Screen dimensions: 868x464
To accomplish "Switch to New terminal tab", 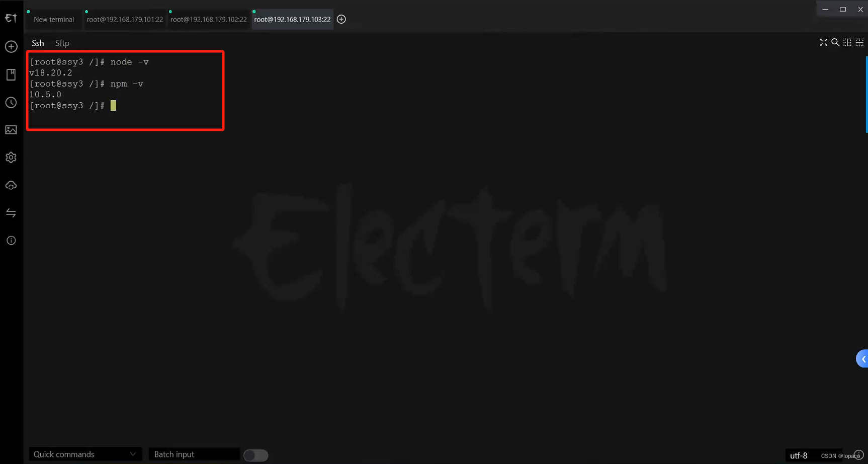I will click(x=54, y=19).
